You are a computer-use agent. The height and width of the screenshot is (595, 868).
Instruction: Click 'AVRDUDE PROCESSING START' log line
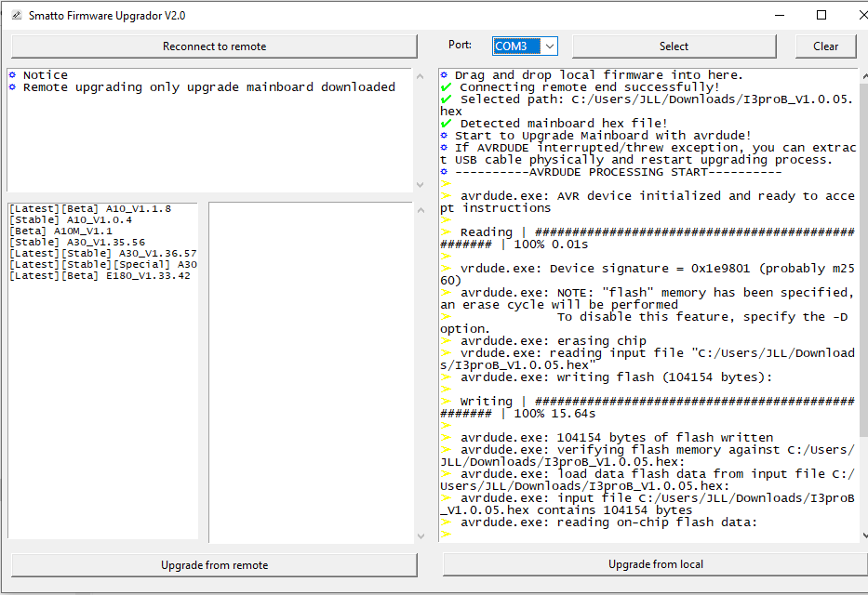point(619,172)
